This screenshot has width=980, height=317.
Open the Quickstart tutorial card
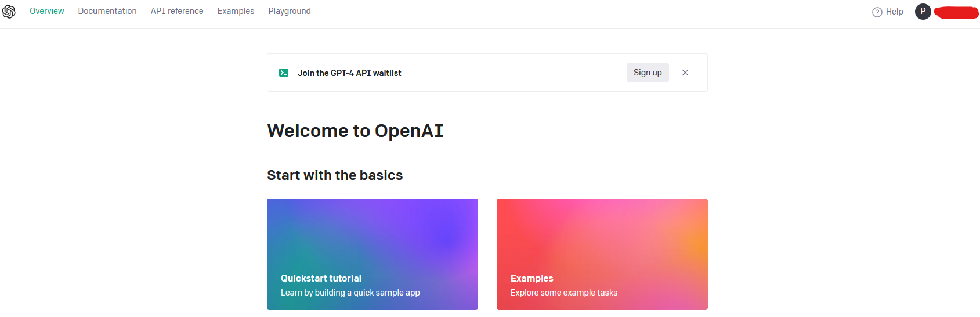373,254
